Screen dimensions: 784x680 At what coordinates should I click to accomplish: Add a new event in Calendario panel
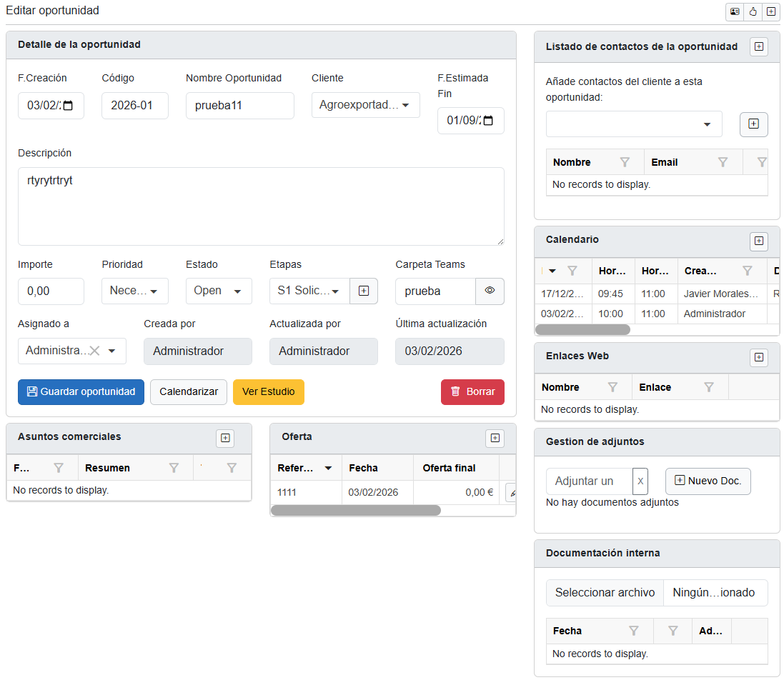(x=759, y=241)
